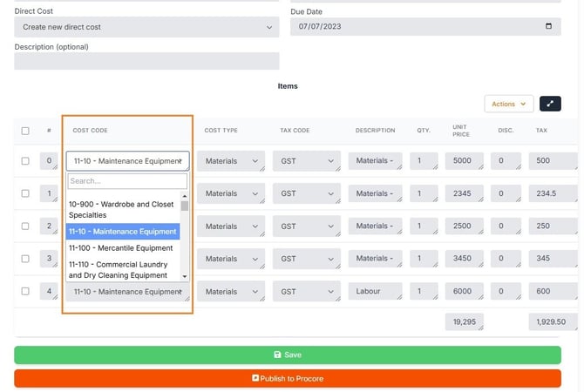This screenshot has width=584, height=392.
Task: Click the total unit price 19,295 field
Action: 464,322
